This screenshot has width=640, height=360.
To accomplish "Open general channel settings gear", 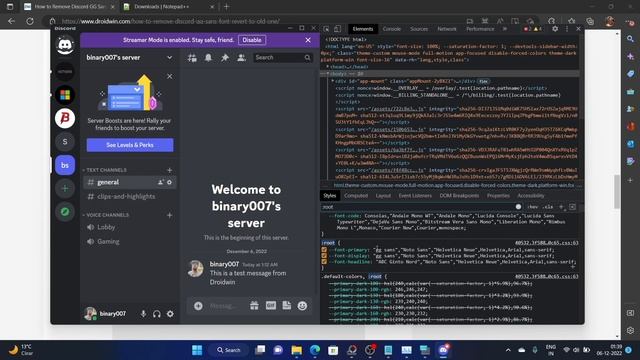I will [x=169, y=182].
